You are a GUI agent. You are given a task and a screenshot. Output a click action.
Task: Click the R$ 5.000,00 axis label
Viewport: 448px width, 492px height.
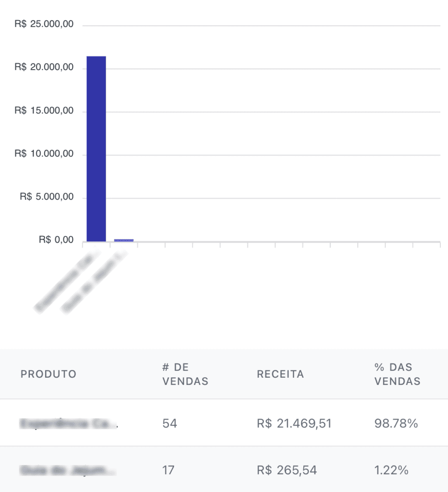pyautogui.click(x=46, y=197)
